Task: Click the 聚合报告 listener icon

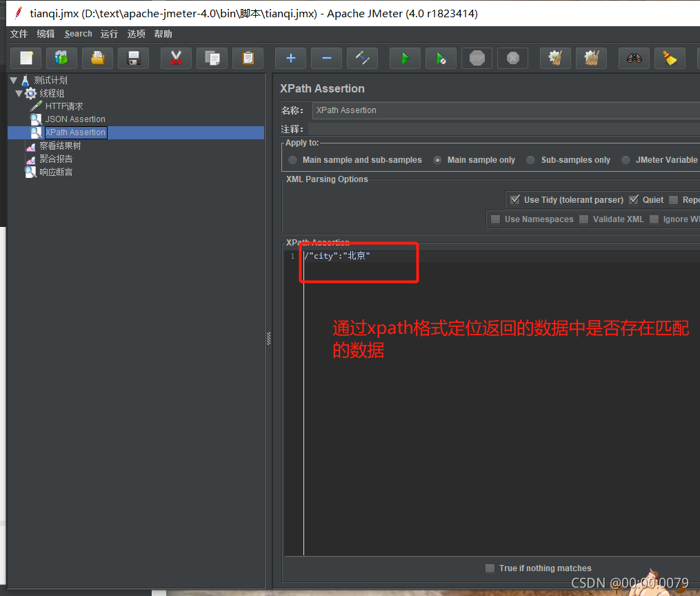Action: point(30,159)
